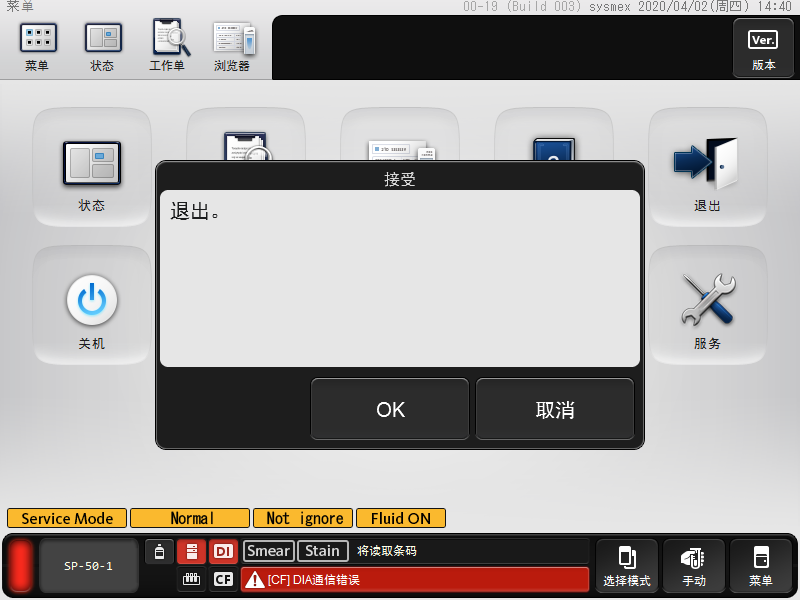
Task: Click the 退出 exit door icon
Action: click(707, 168)
